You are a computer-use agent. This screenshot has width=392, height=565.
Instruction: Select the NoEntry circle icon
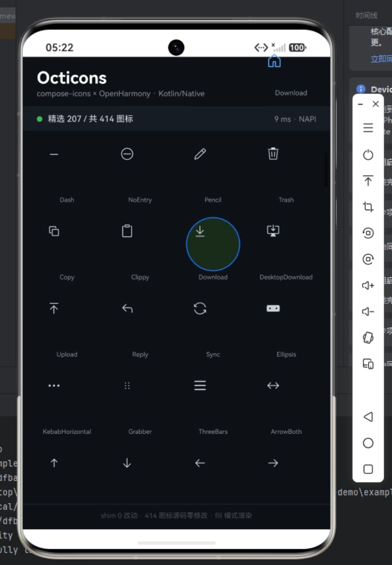127,154
